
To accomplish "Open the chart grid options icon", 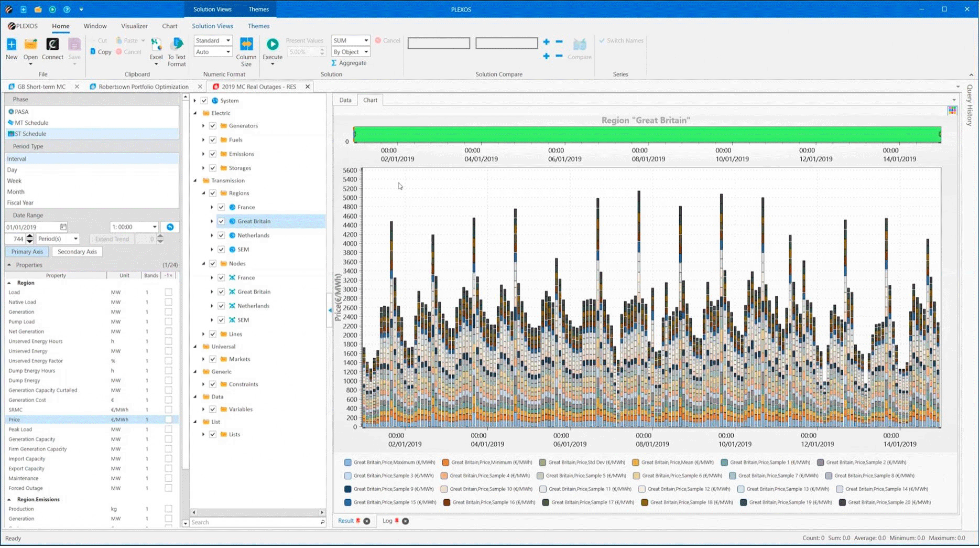I will [952, 110].
